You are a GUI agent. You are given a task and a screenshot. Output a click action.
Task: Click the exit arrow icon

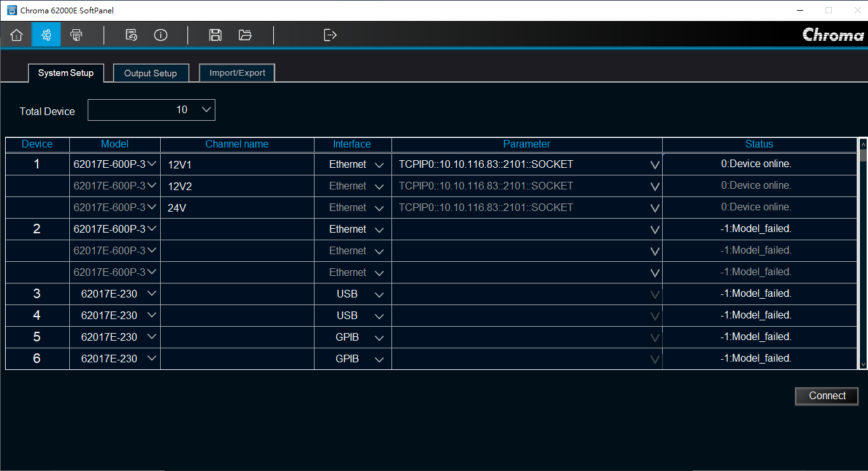tap(330, 35)
